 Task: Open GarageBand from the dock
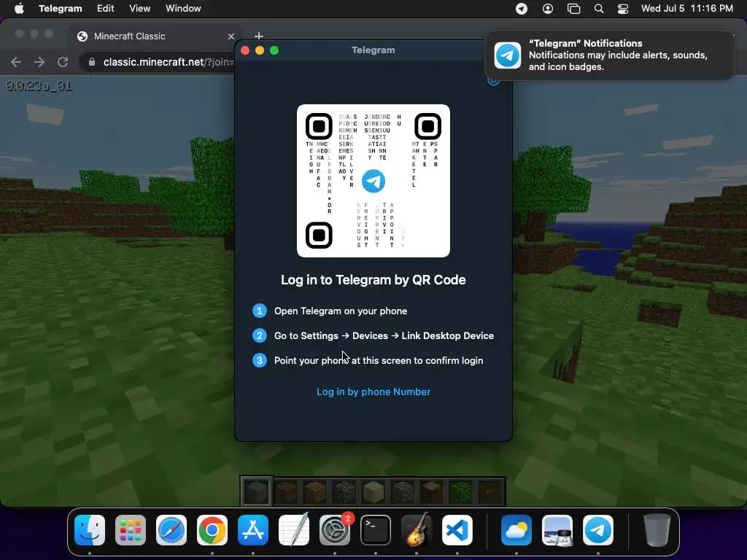(417, 530)
